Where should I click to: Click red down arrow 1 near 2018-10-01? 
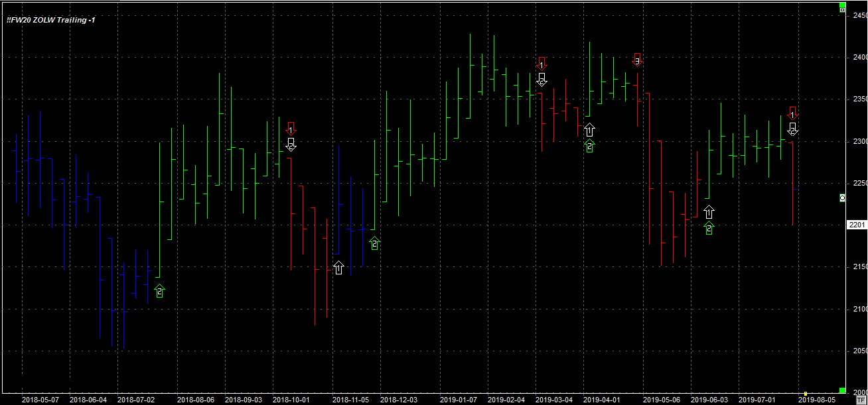(x=291, y=128)
